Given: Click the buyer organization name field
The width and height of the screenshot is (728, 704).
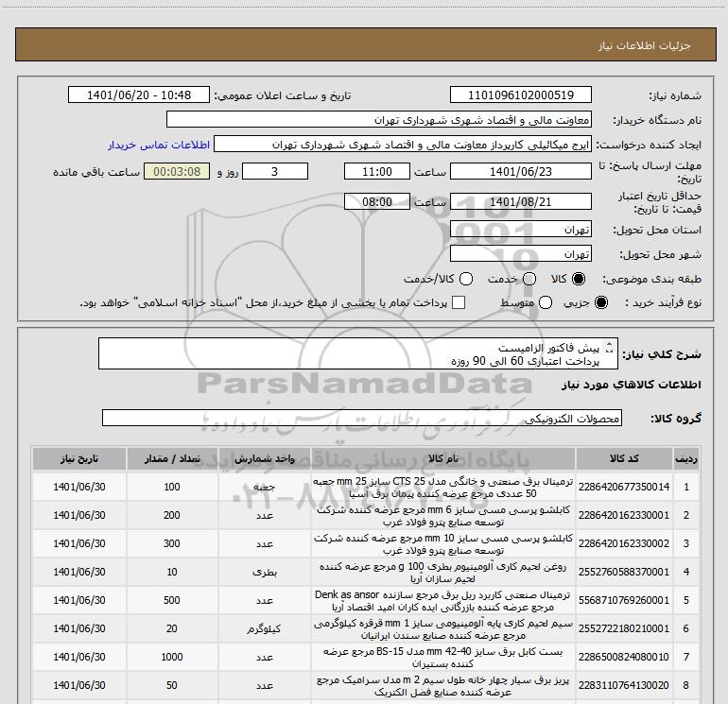Looking at the screenshot, I should pyautogui.click(x=379, y=120).
